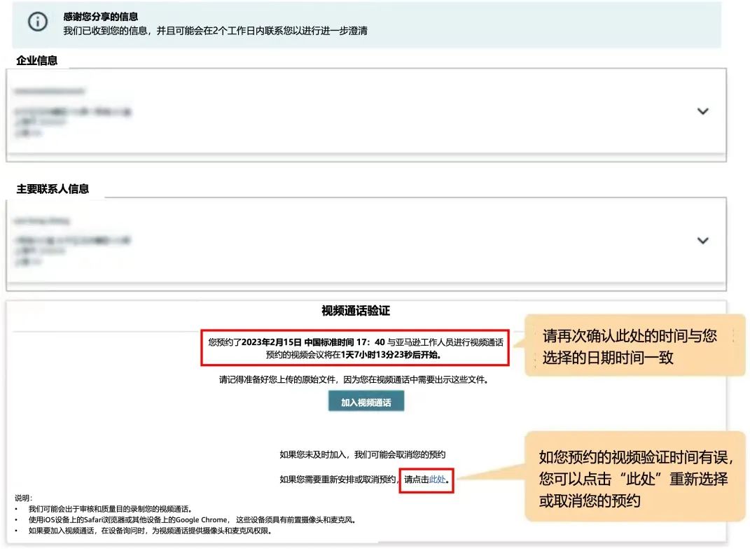Select the 主要联系人信息 section heading
The height and width of the screenshot is (560, 750).
53,189
